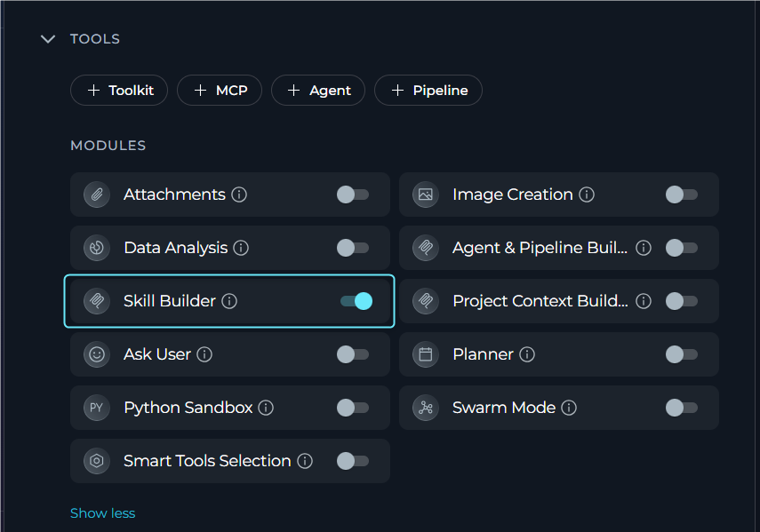This screenshot has height=532, width=760.
Task: Click the Project Context Builder icon
Action: click(426, 301)
